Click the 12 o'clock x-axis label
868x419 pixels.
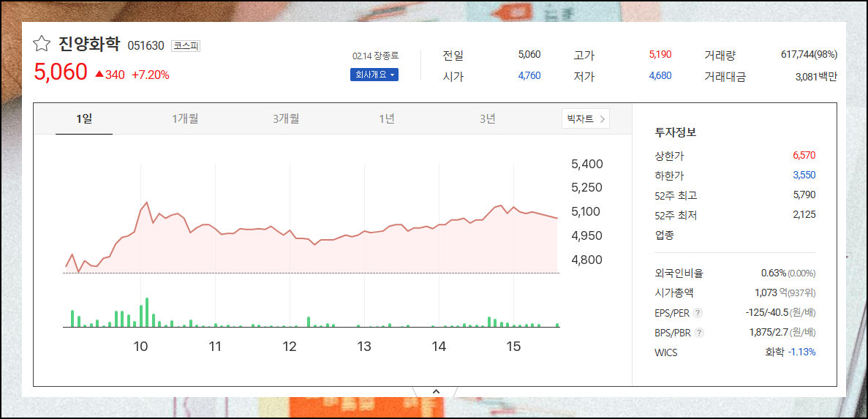[x=290, y=347]
